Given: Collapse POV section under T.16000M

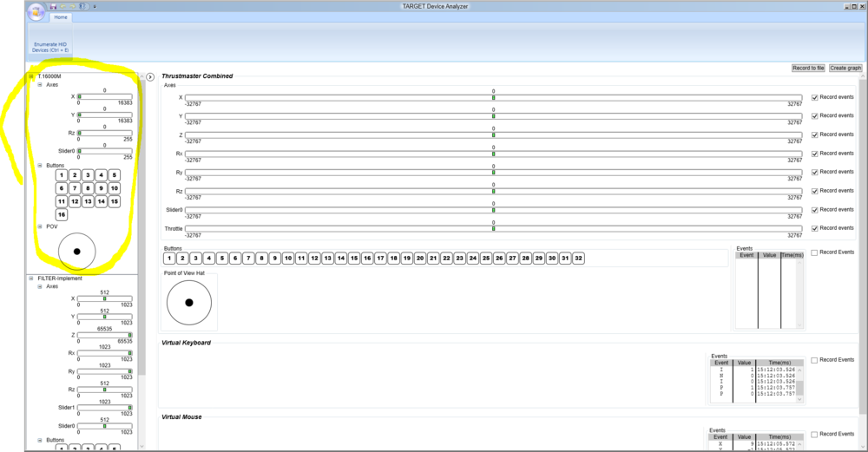Looking at the screenshot, I should point(40,226).
